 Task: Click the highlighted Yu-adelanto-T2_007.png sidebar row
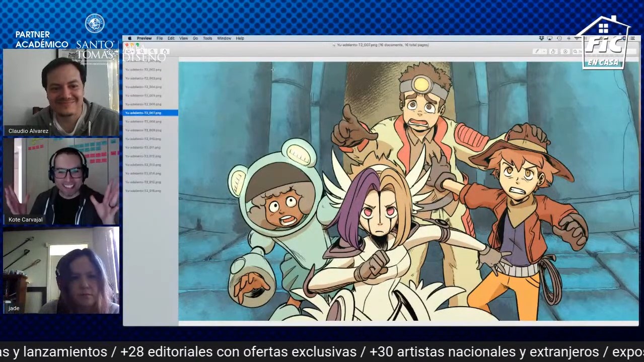pos(151,113)
